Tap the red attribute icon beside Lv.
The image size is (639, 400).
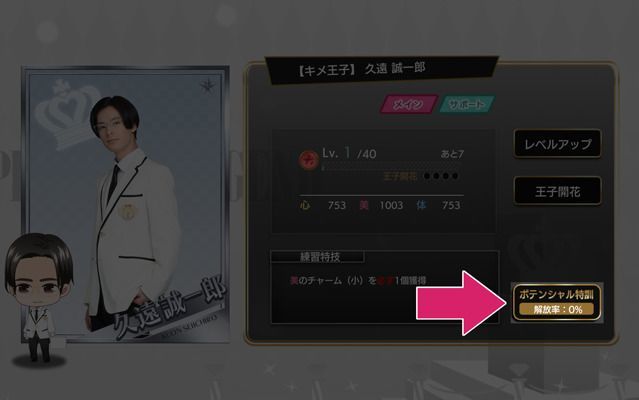click(x=308, y=159)
